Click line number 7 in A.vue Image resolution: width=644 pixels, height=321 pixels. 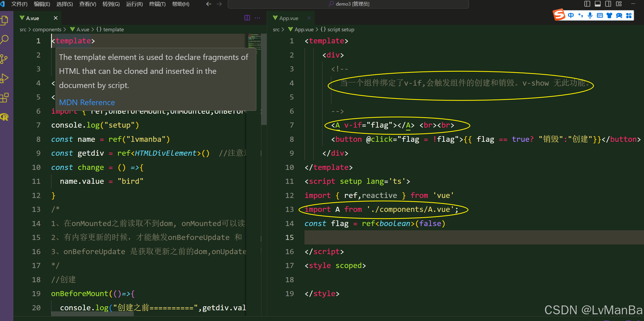coord(38,125)
